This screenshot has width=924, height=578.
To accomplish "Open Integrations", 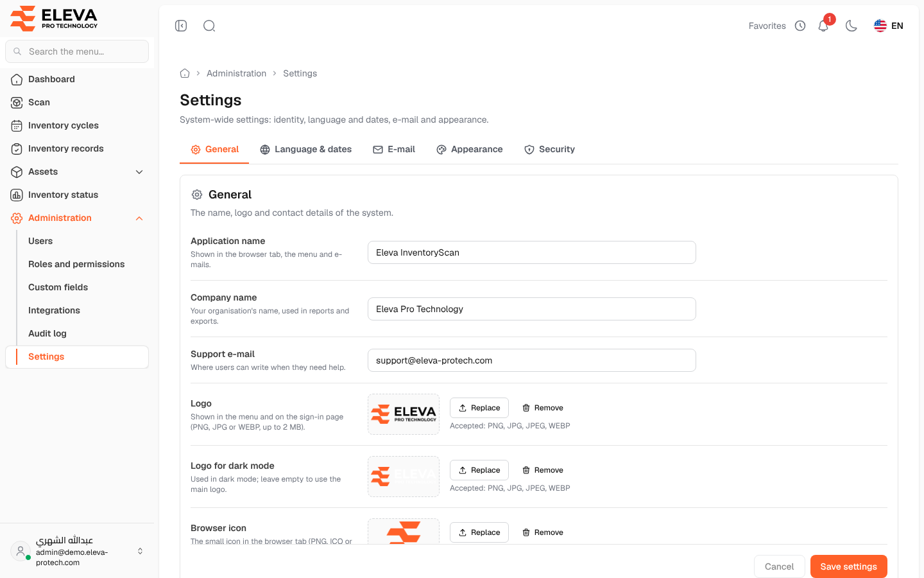I will (83, 310).
